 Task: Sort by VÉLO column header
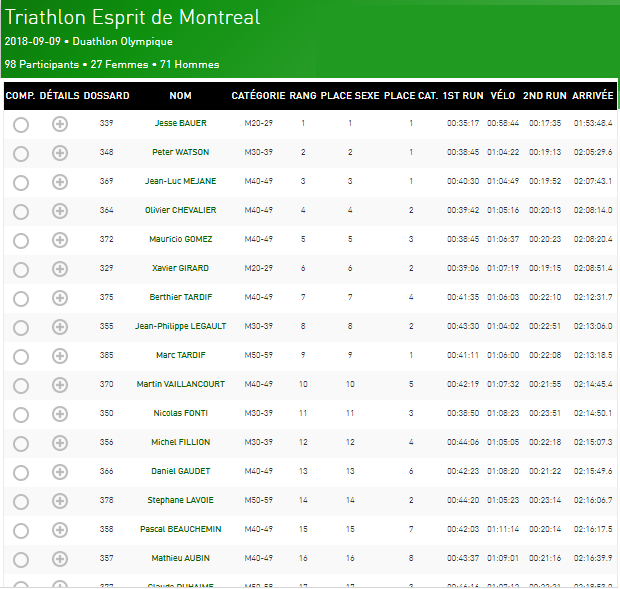[x=503, y=96]
